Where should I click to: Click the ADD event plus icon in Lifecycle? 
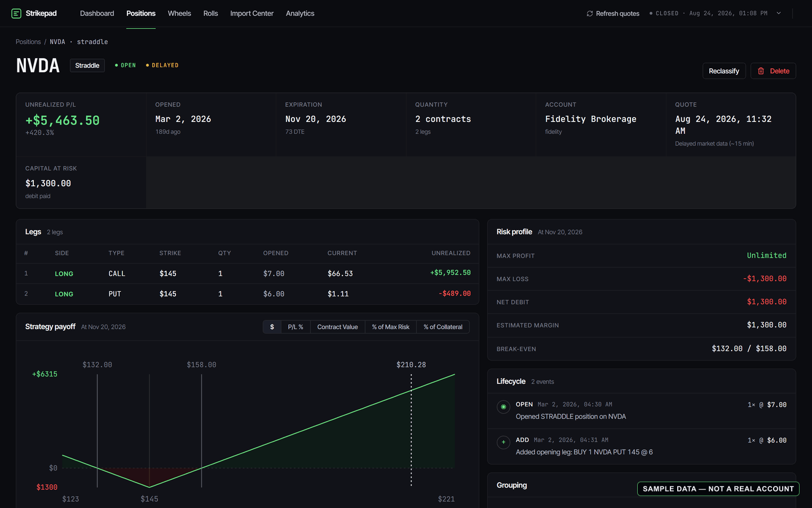504,443
